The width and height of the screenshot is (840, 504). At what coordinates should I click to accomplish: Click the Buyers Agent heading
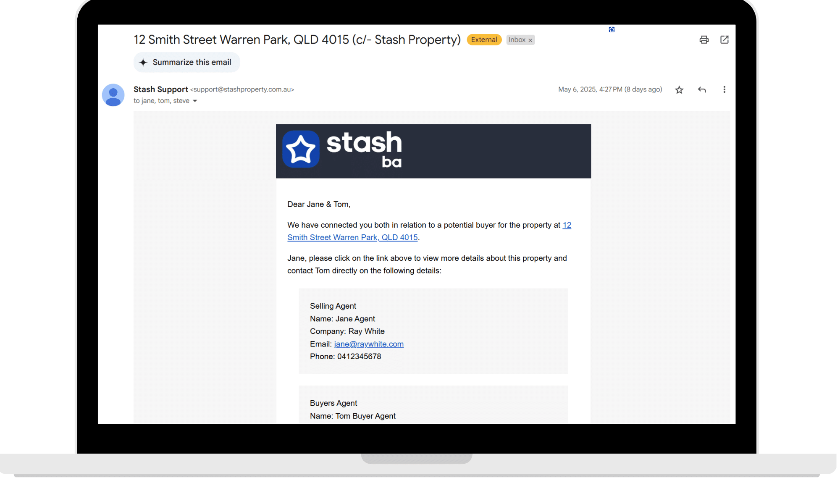click(333, 403)
